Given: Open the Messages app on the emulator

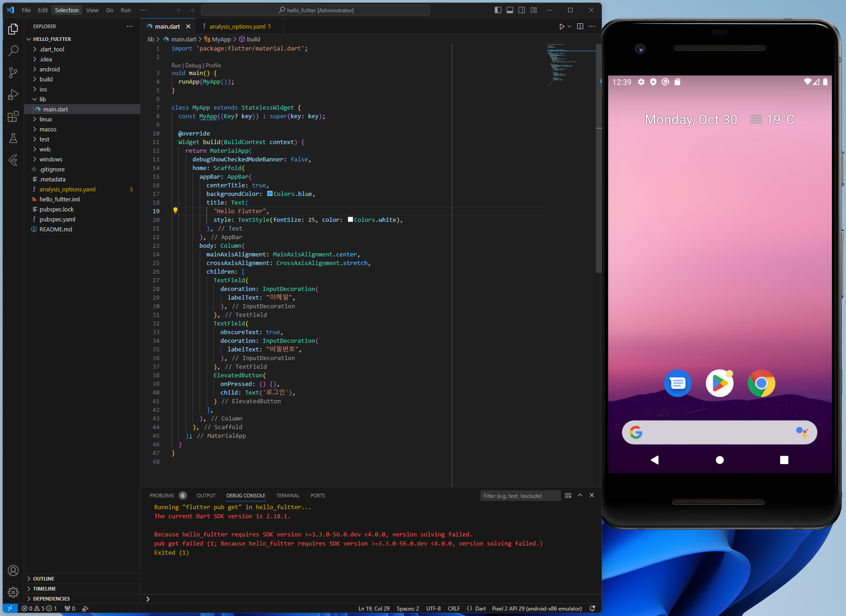Looking at the screenshot, I should (678, 383).
